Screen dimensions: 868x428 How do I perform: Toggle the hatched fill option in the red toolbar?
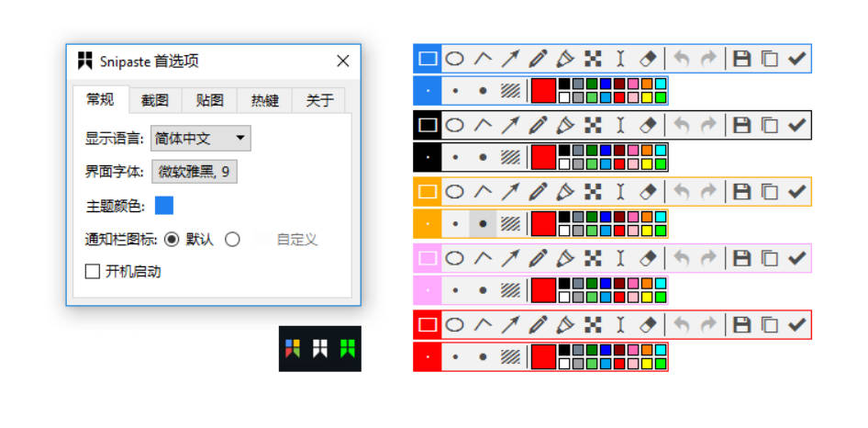coord(510,357)
